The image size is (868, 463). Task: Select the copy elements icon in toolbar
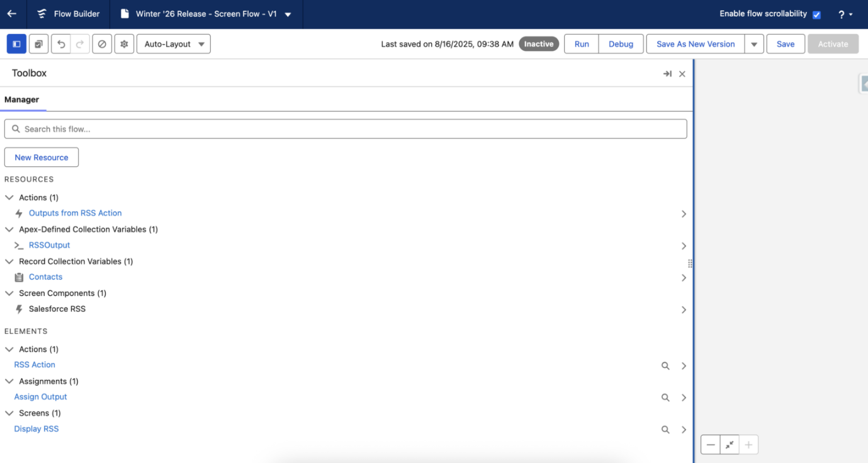(38, 43)
